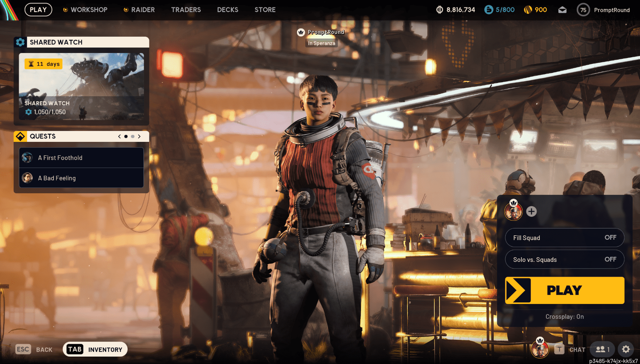
Task: Switch to the RAIDER tab
Action: coord(143,10)
